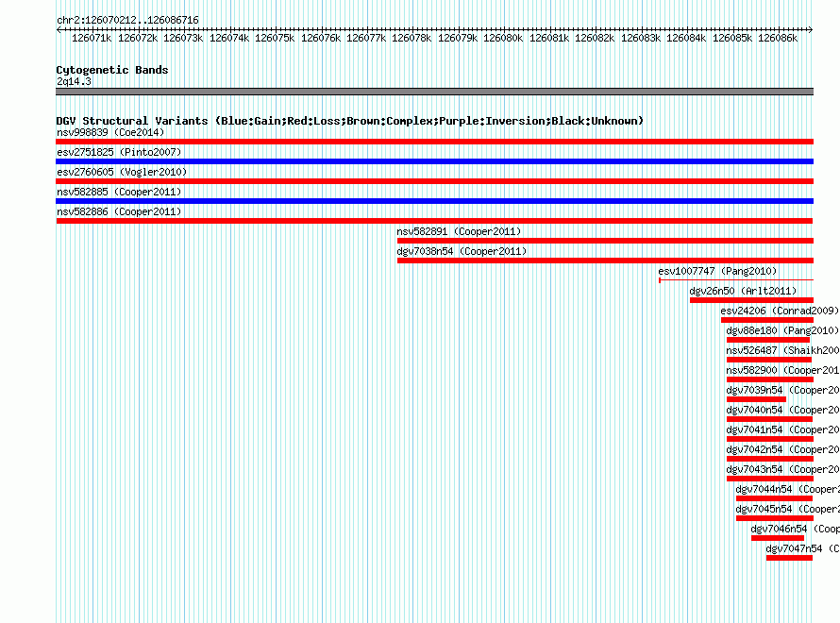Open dgv7038n54 (Cooper2011) label

click(x=462, y=251)
